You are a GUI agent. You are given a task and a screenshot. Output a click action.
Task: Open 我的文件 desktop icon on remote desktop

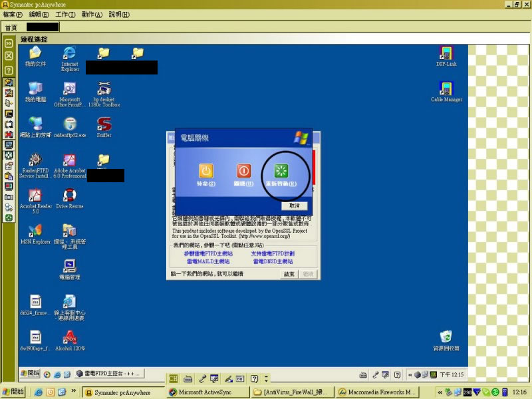(x=35, y=57)
